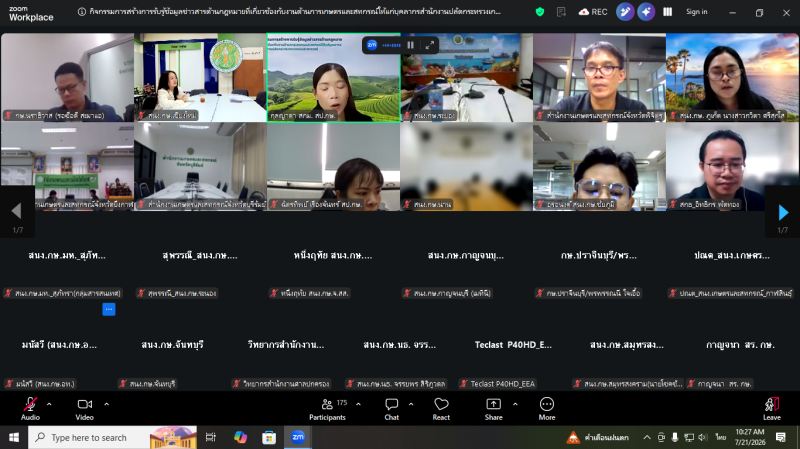The image size is (800, 449).
Task: Click the gallery page indicator '1/7' under the previous arrow
Action: 17,230
